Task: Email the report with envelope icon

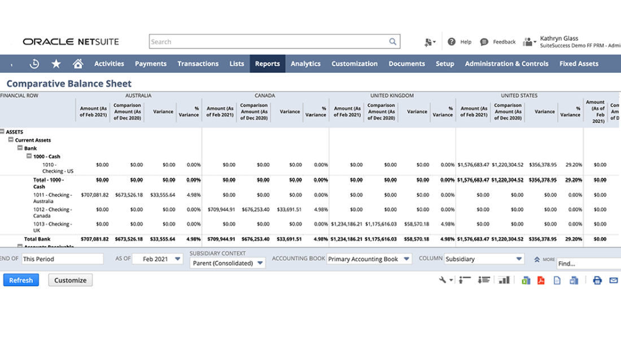Action: coord(614,280)
